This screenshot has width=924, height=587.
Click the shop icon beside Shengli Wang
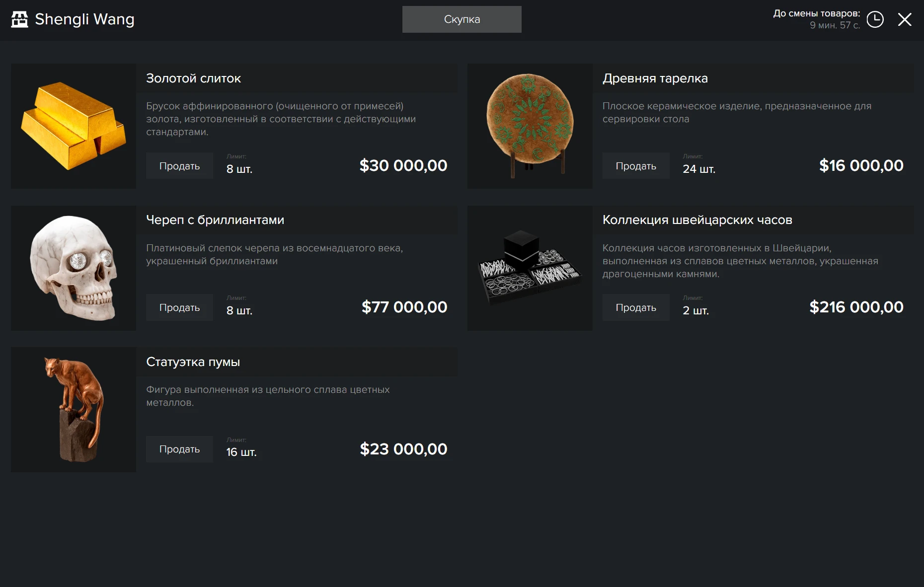coord(20,19)
